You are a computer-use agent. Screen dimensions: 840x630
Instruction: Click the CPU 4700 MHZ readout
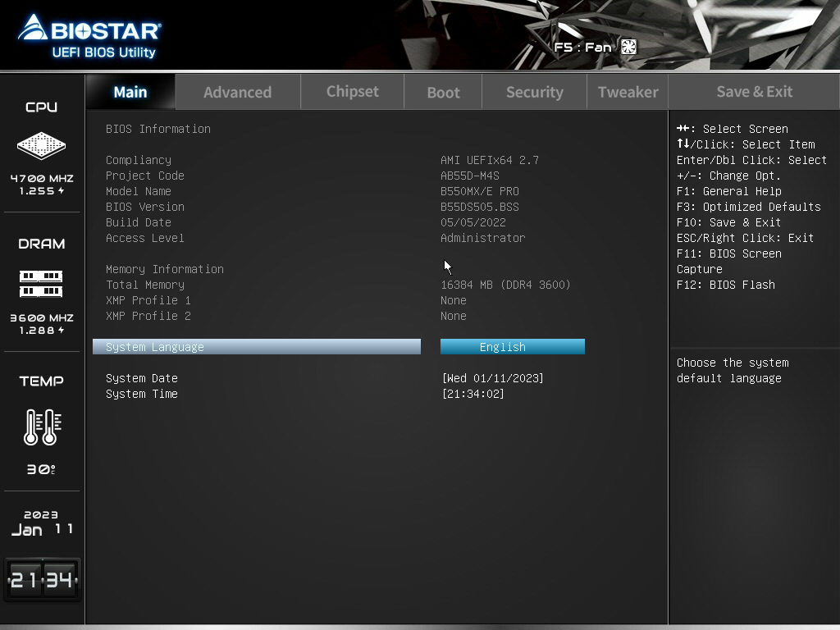point(42,178)
